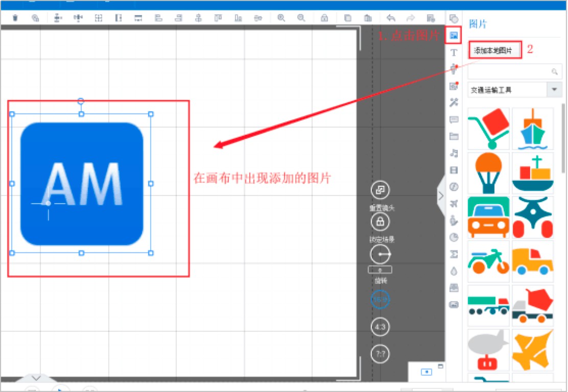Screen dimensions: 568x392
Task: Click the image search input field
Action: (x=514, y=71)
